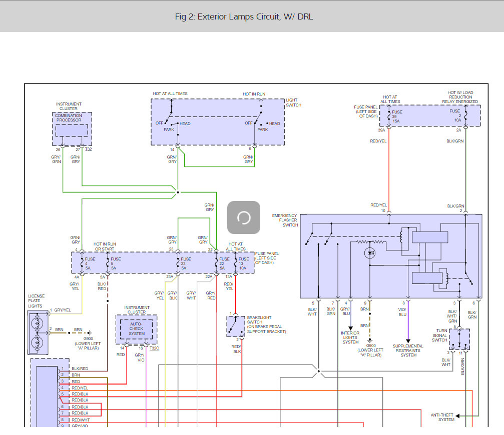Click the Auto-Check System box
This screenshot has width=504, height=435.
[x=136, y=328]
